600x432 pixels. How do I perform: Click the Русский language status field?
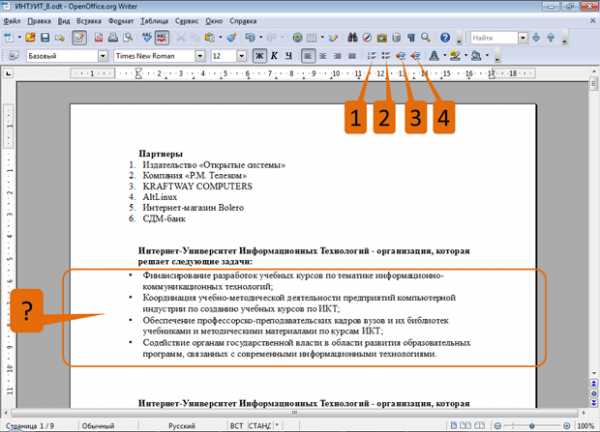[x=182, y=426]
